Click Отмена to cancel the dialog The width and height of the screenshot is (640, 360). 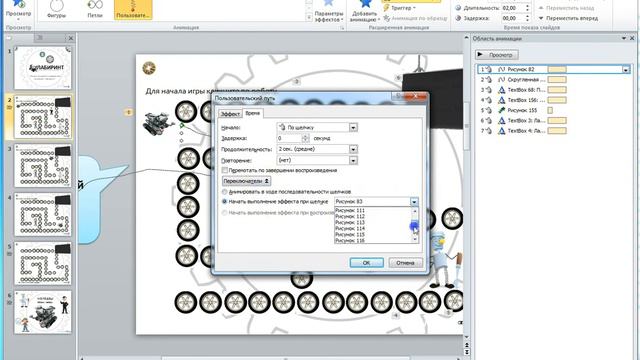pos(405,263)
